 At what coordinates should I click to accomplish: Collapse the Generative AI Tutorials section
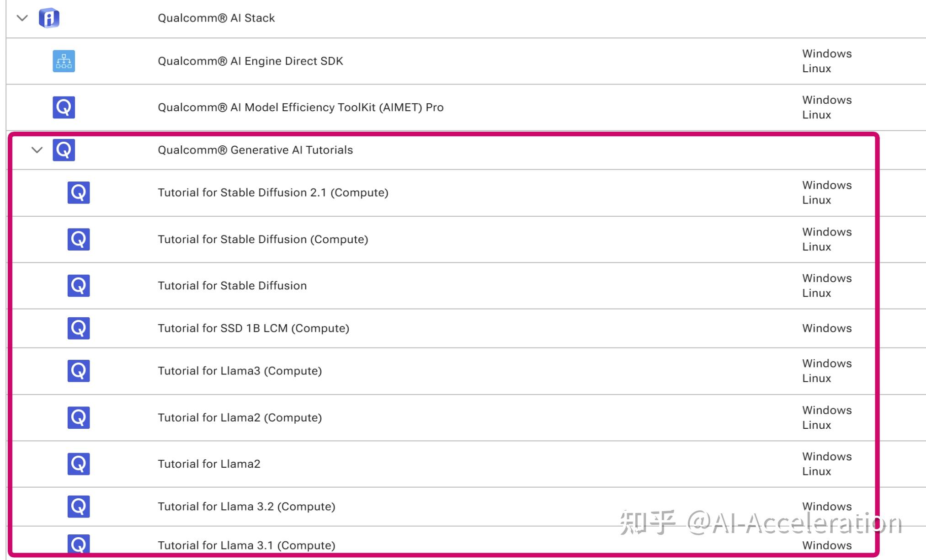37,150
